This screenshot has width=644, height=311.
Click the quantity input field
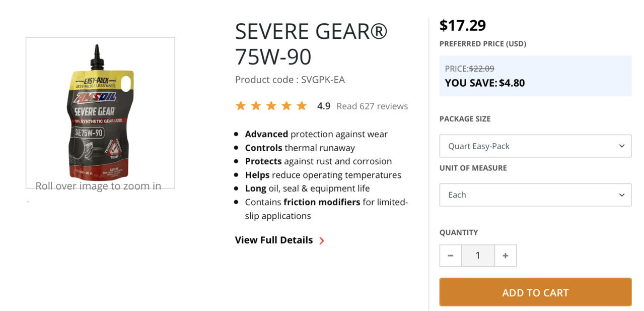click(478, 256)
